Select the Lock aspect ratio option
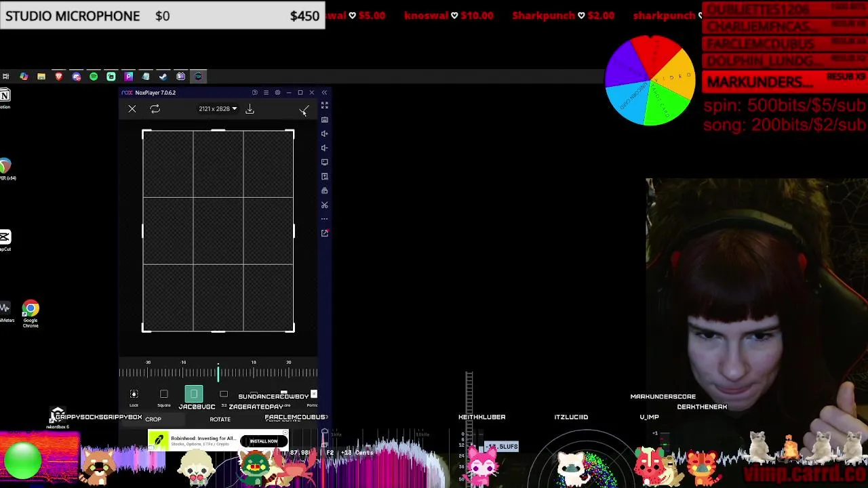This screenshot has width=868, height=488. 134,397
